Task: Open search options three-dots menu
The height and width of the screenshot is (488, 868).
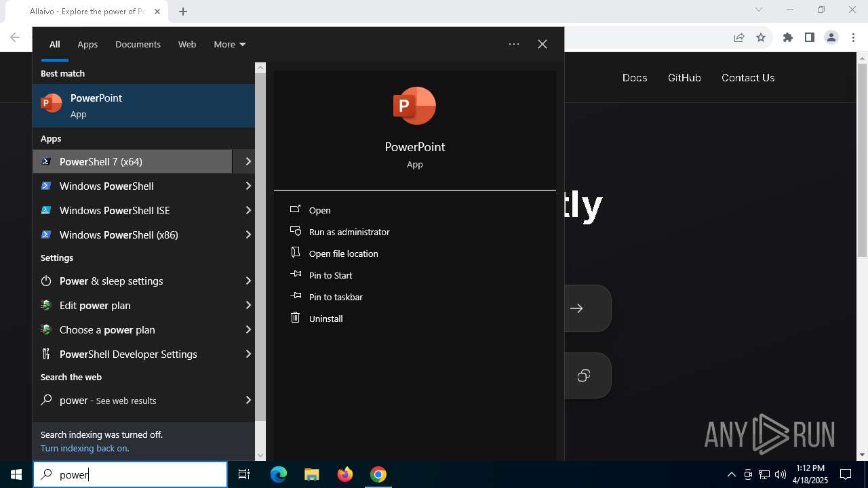Action: [x=514, y=44]
